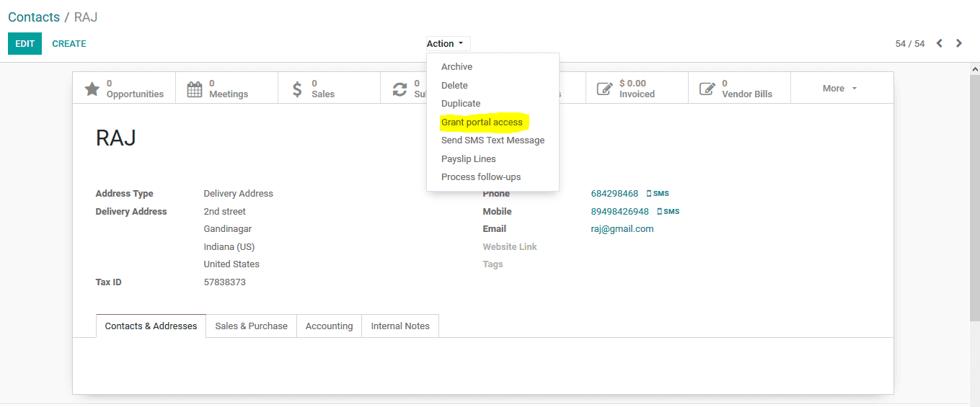This screenshot has width=980, height=407.
Task: Go to previous record arrow
Action: [940, 43]
